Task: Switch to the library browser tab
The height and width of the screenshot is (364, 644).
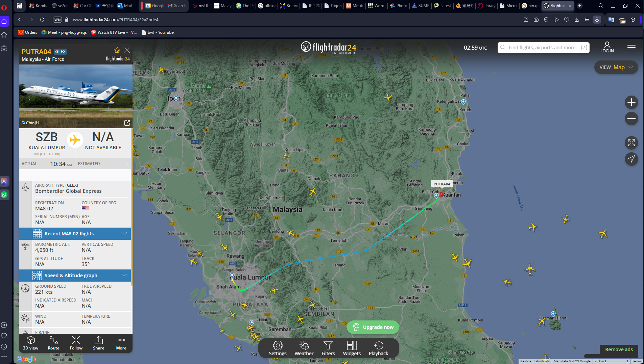Action: [x=487, y=6]
